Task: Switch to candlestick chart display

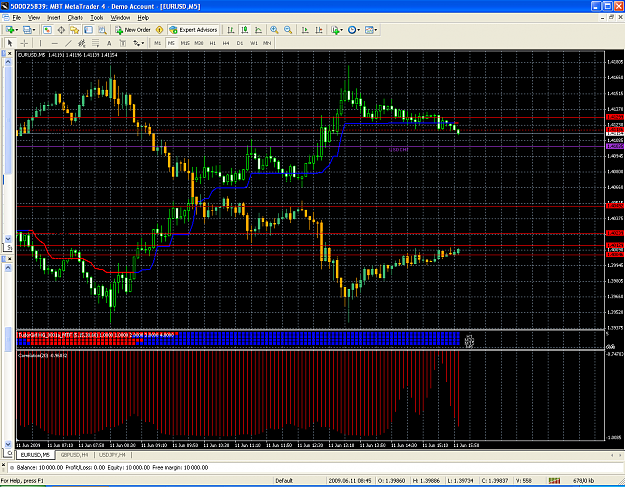Action: [x=245, y=30]
